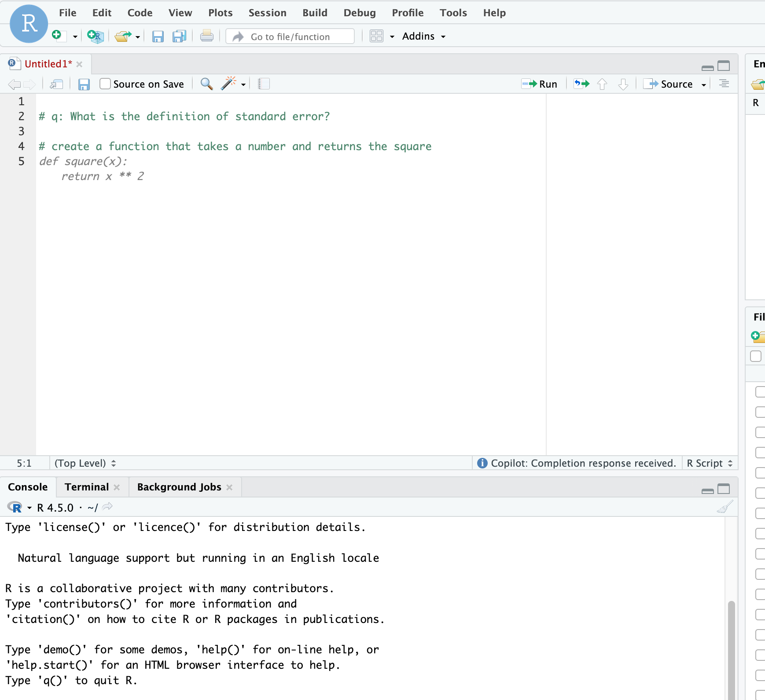765x700 pixels.
Task: Click the Re-run previous code region icon
Action: [x=581, y=84]
